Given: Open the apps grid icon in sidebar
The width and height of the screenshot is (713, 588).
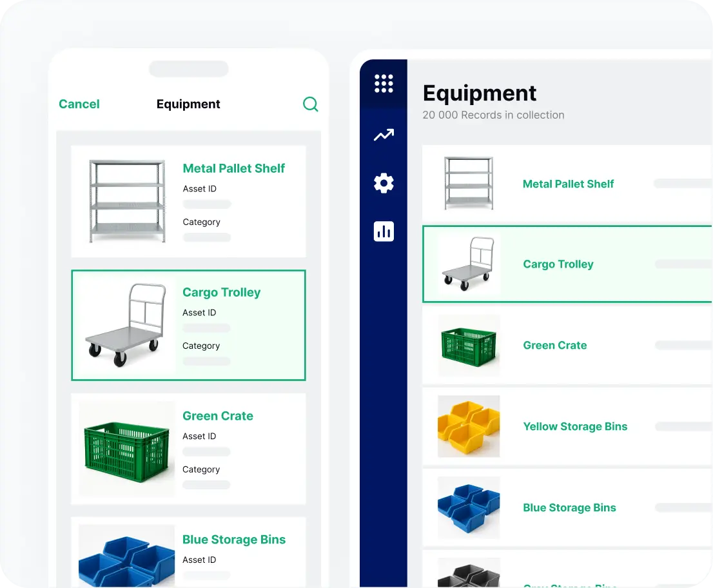Looking at the screenshot, I should tap(384, 84).
